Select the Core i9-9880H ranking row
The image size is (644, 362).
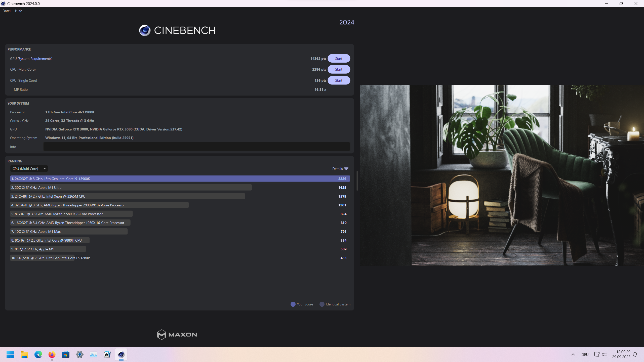(180, 240)
